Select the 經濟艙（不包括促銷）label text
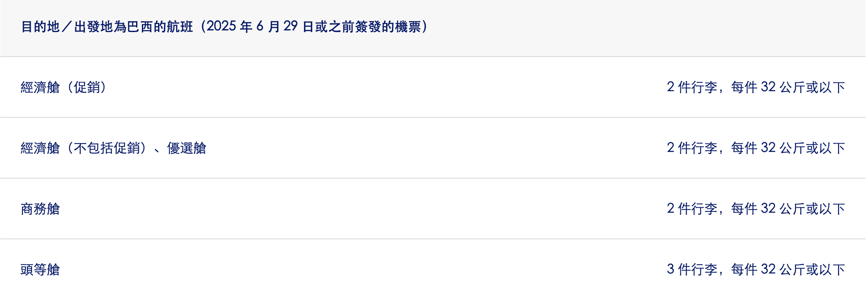Image resolution: width=868 pixels, height=298 pixels. (x=84, y=148)
